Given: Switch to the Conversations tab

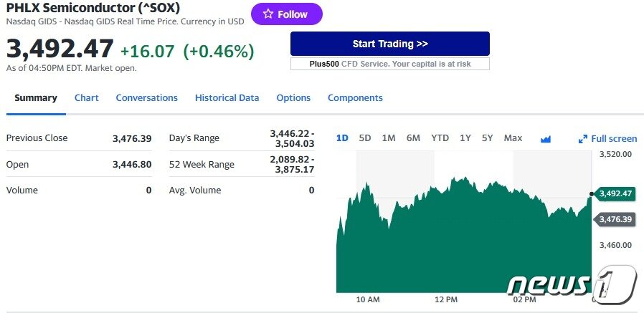Looking at the screenshot, I should [x=146, y=98].
